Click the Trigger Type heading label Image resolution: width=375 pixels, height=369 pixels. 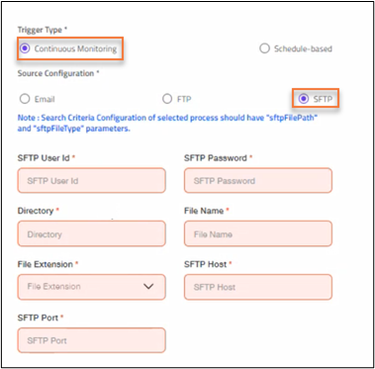pyautogui.click(x=42, y=30)
